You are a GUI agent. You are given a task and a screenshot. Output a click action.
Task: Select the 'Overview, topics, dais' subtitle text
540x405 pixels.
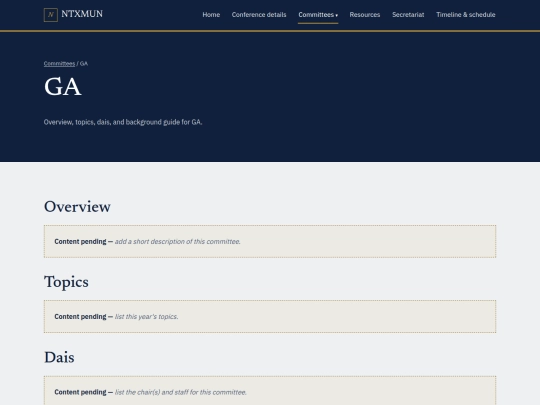pyautogui.click(x=123, y=122)
